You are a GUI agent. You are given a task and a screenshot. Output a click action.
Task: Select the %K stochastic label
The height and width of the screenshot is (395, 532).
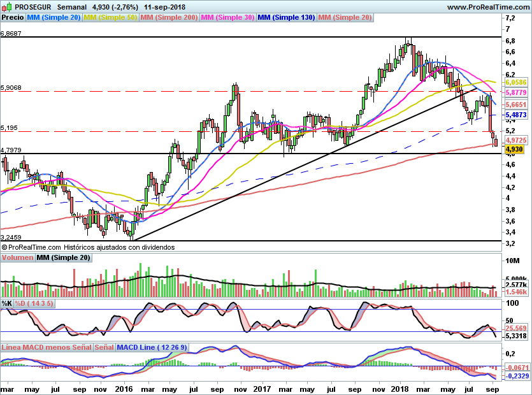pyautogui.click(x=7, y=304)
